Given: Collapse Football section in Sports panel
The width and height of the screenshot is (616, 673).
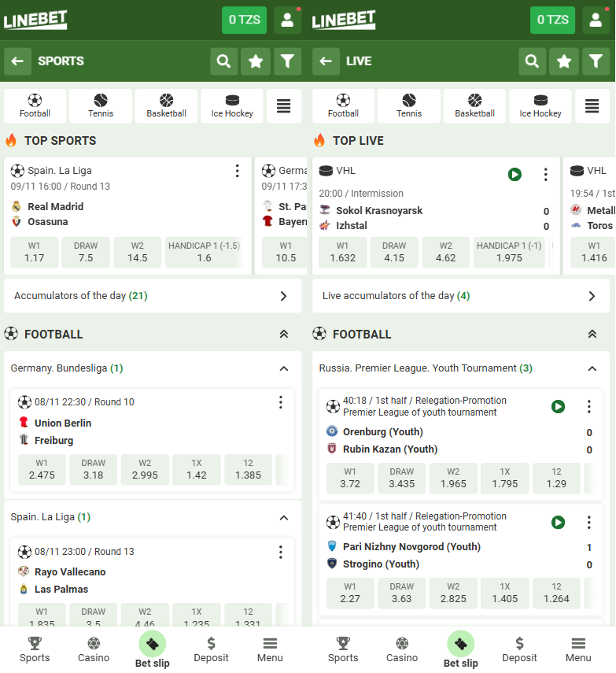Looking at the screenshot, I should (284, 334).
